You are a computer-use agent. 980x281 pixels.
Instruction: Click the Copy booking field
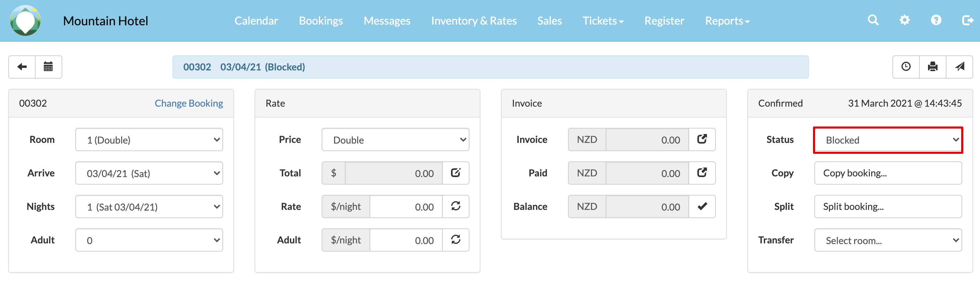[x=888, y=173]
